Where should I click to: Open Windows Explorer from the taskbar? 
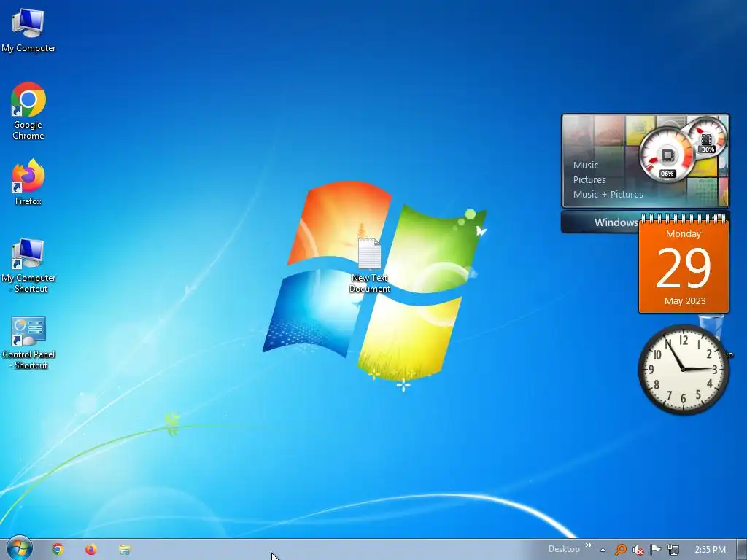tap(124, 550)
